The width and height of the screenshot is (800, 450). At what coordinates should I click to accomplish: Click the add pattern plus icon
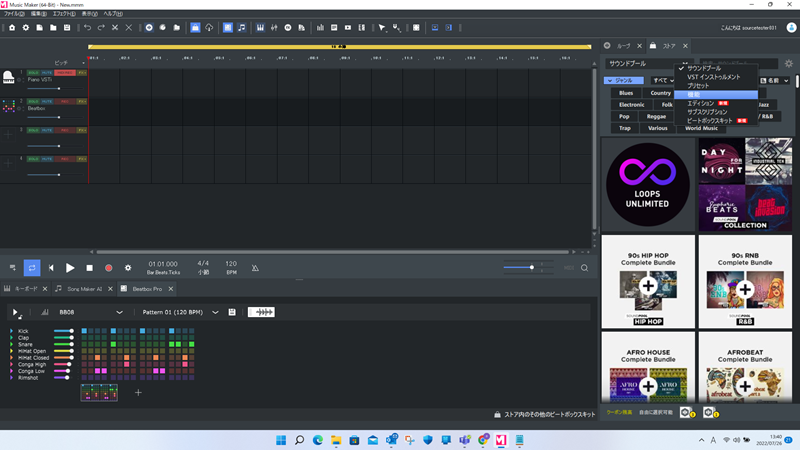coord(138,393)
